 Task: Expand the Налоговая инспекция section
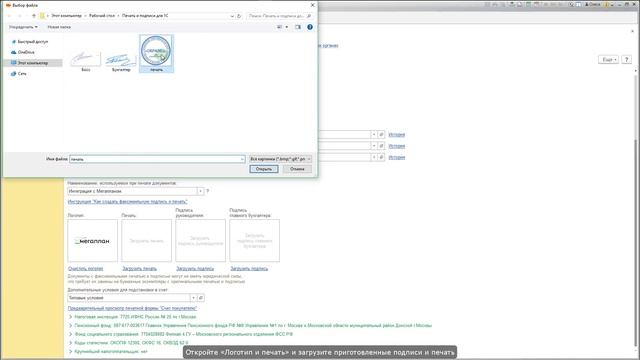tap(71, 317)
